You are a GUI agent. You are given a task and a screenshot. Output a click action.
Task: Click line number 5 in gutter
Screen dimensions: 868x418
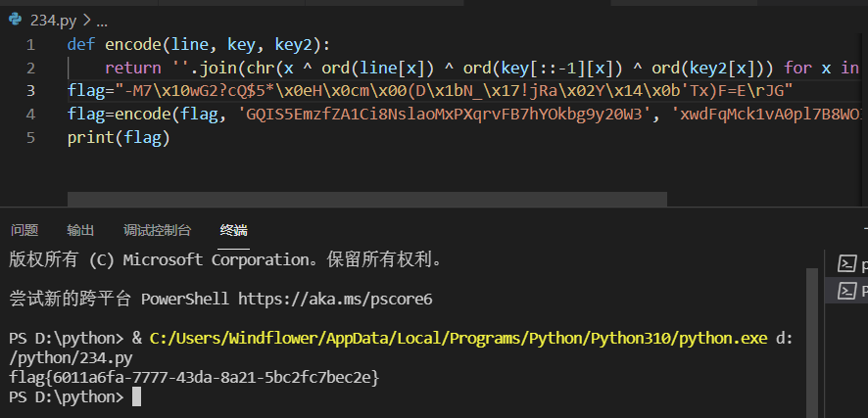(x=30, y=137)
